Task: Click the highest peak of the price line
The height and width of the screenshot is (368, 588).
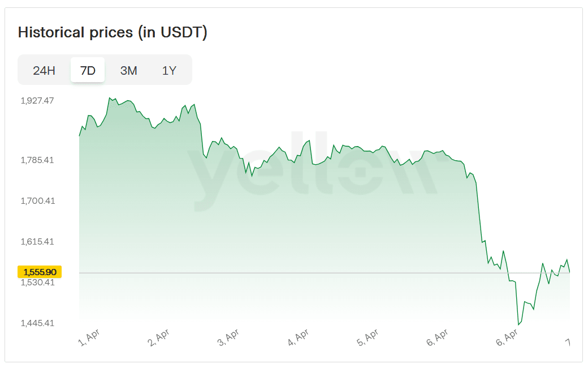Action: 110,98
